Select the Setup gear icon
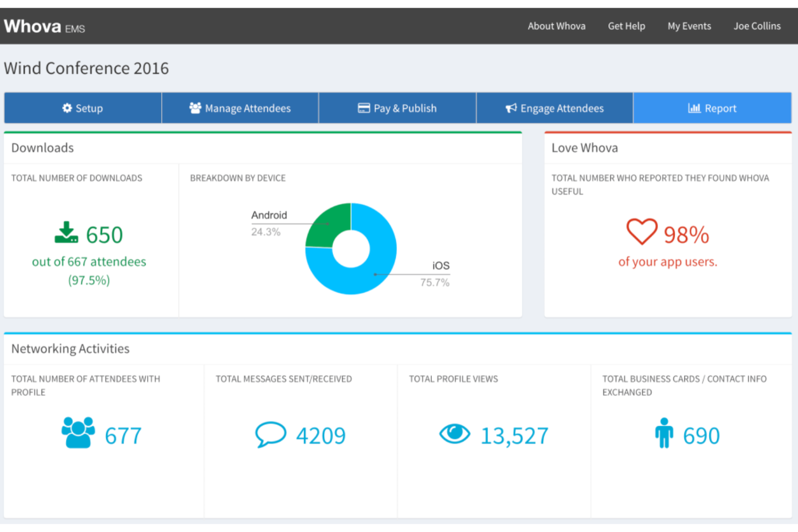This screenshot has width=798, height=532. point(67,108)
